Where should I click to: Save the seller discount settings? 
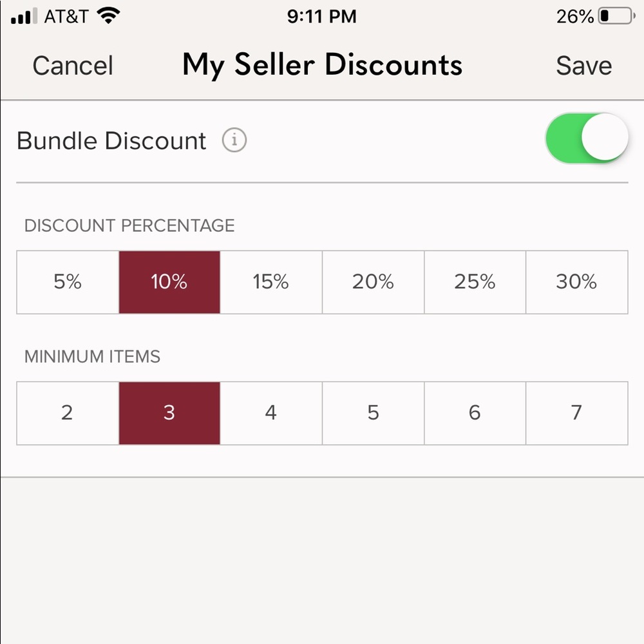point(583,65)
